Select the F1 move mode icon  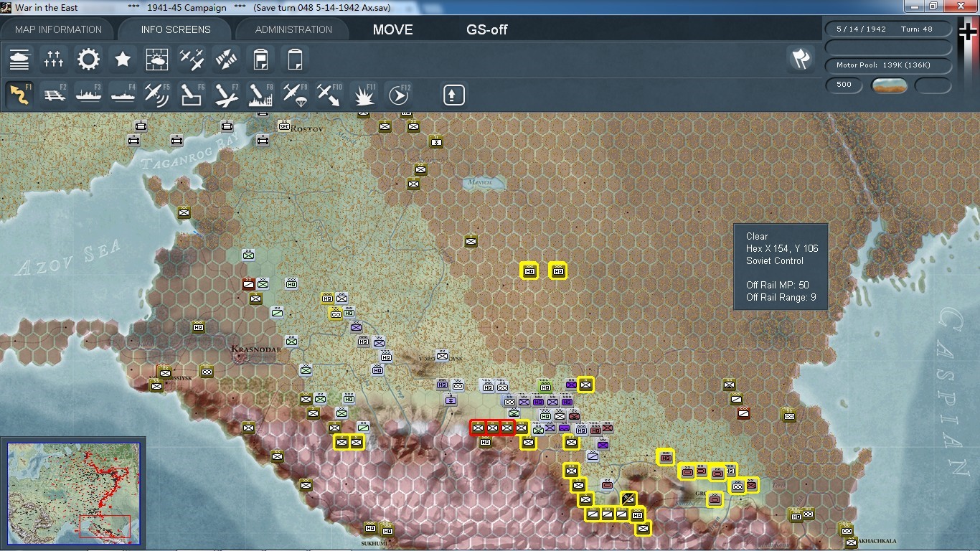tap(19, 94)
